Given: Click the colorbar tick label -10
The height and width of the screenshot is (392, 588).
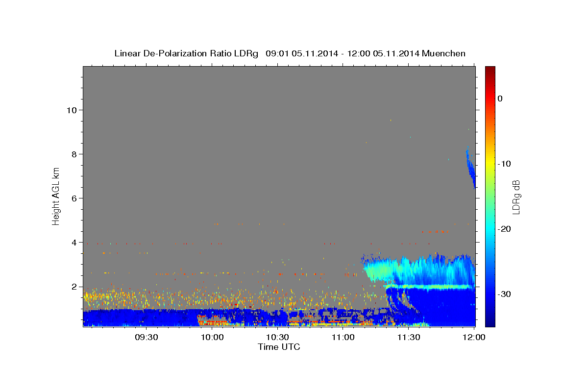Looking at the screenshot, I should pyautogui.click(x=504, y=164).
